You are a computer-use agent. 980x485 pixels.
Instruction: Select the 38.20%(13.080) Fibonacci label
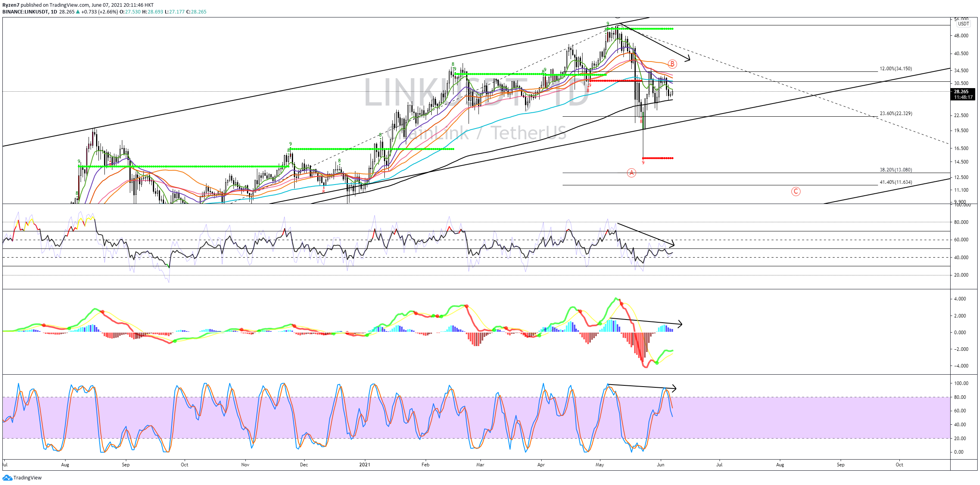[x=895, y=170]
